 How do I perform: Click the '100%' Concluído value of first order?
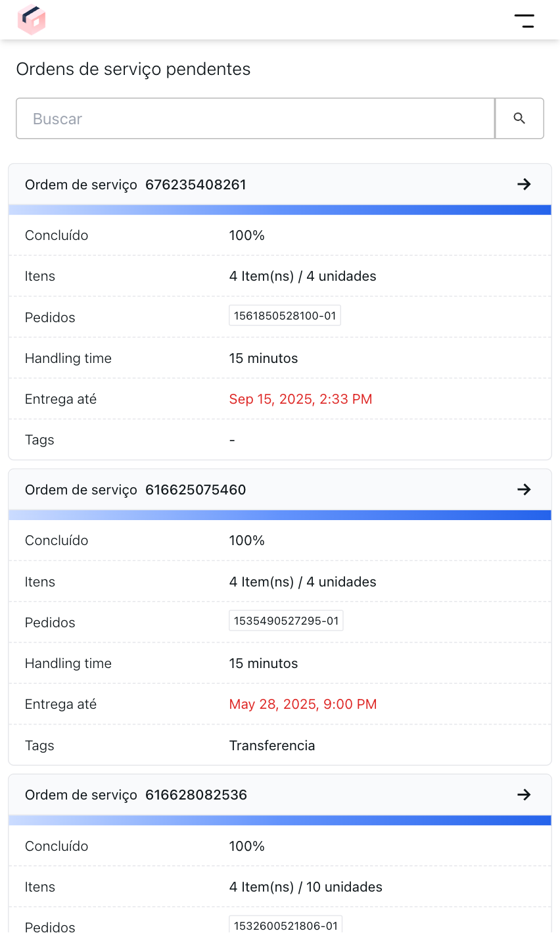click(246, 235)
